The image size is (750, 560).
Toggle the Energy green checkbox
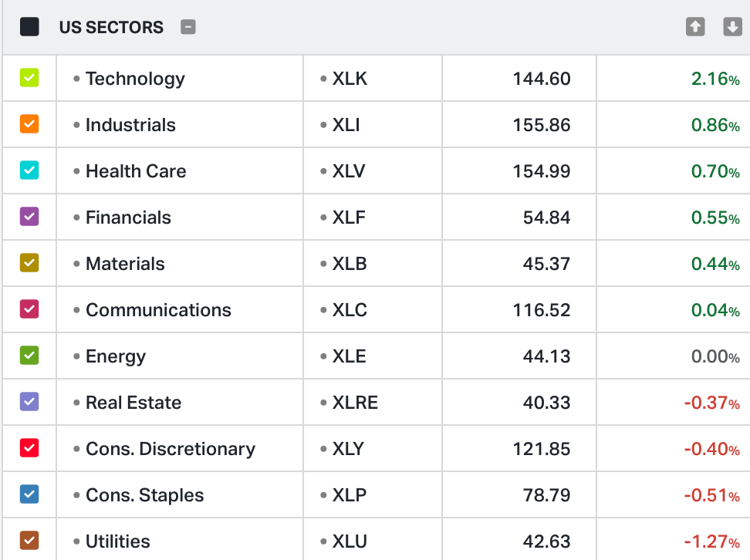(29, 356)
